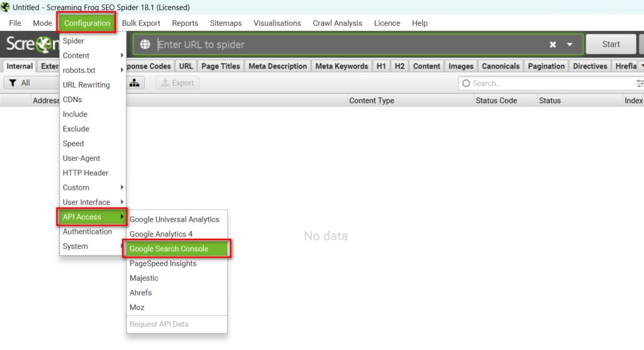Switch to the Page Titles tab
The image size is (644, 350).
(x=221, y=66)
